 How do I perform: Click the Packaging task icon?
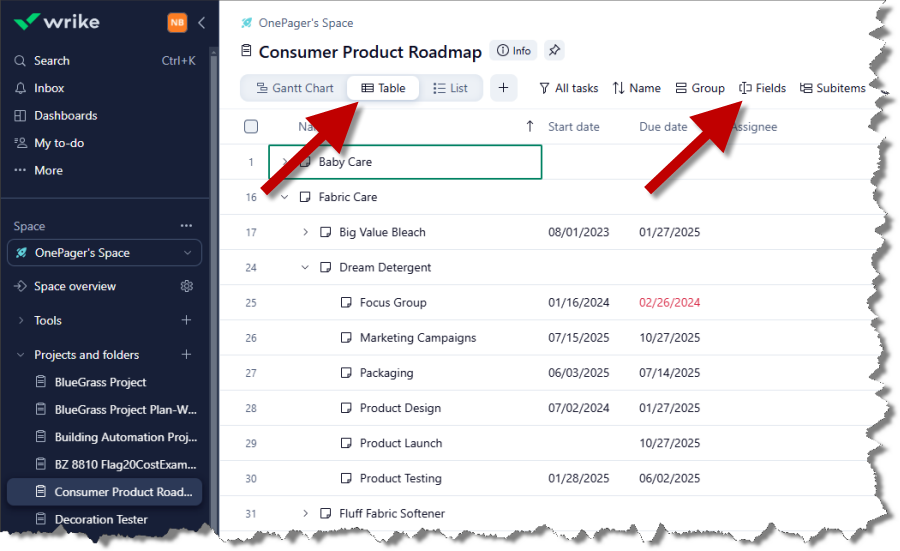[346, 372]
